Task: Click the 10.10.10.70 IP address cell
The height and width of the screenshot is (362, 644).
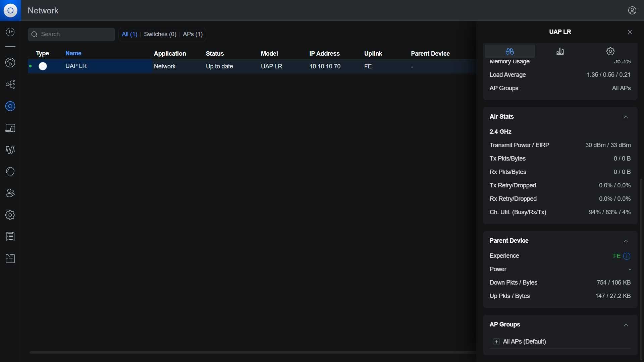Action: 325,66
